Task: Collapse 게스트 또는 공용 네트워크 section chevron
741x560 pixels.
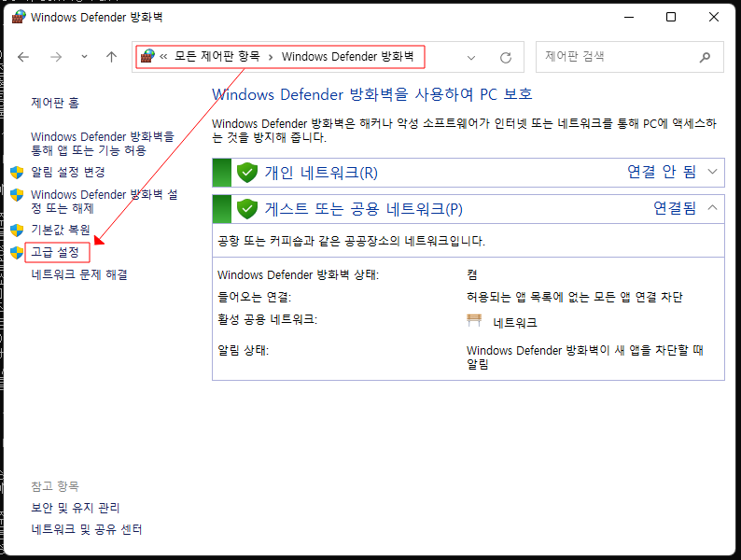Action: 713,207
